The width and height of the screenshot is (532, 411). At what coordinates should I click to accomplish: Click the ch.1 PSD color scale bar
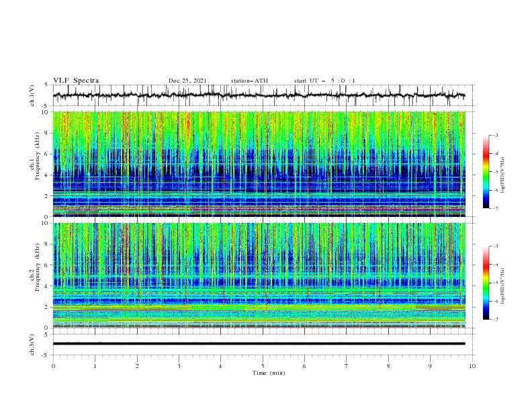click(486, 172)
